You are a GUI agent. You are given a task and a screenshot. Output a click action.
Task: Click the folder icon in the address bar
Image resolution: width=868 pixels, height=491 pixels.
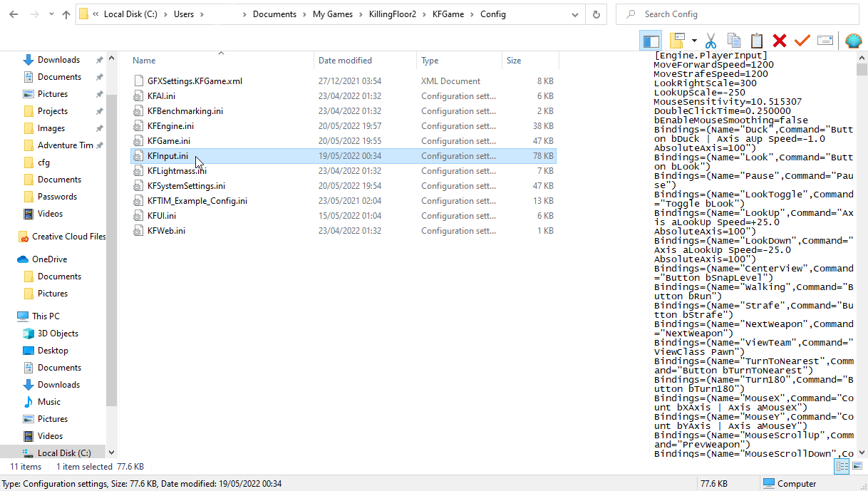point(83,14)
